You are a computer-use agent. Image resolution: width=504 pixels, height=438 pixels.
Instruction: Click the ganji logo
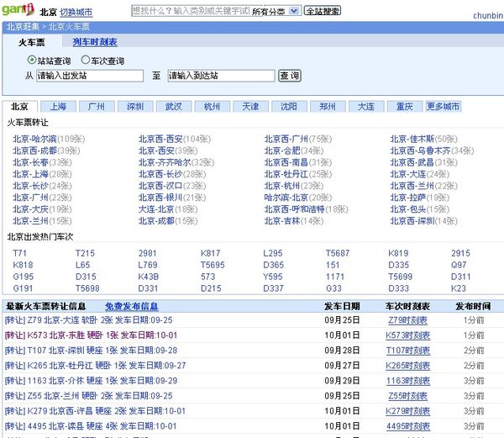[x=18, y=10]
